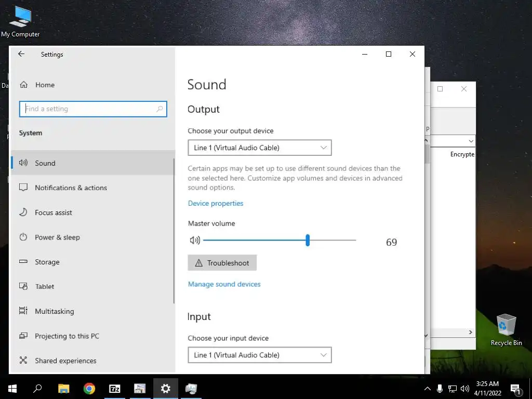Open the network tray icon
This screenshot has width=532, height=399.
coord(453,389)
